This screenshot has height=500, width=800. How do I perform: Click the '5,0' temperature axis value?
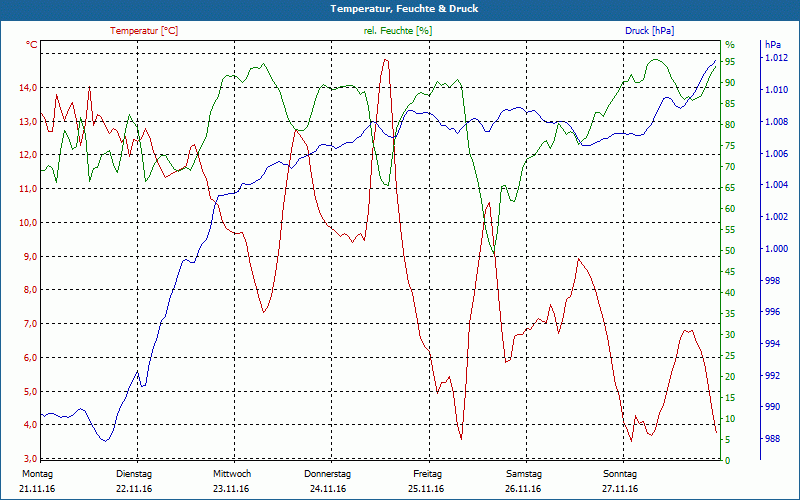[30, 391]
